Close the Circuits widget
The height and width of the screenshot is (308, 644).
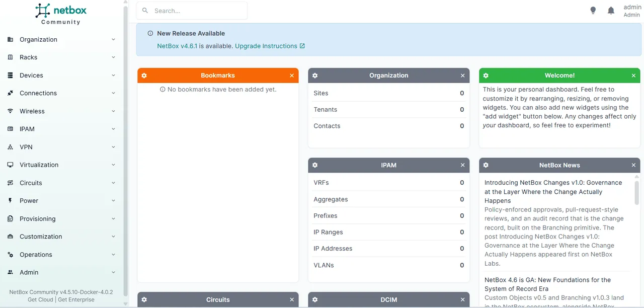pyautogui.click(x=292, y=300)
